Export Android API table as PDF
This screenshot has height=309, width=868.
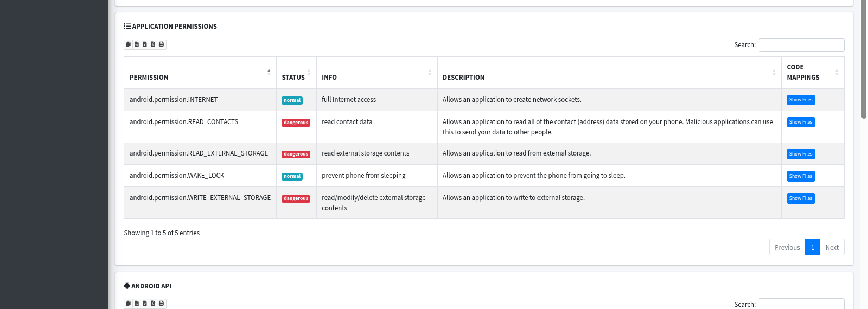point(153,304)
